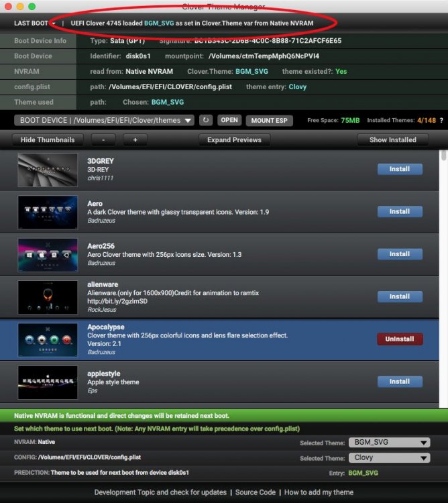The image size is (448, 503).
Task: Click the Theme used Chosen BGM_SVG value
Action: tap(168, 103)
